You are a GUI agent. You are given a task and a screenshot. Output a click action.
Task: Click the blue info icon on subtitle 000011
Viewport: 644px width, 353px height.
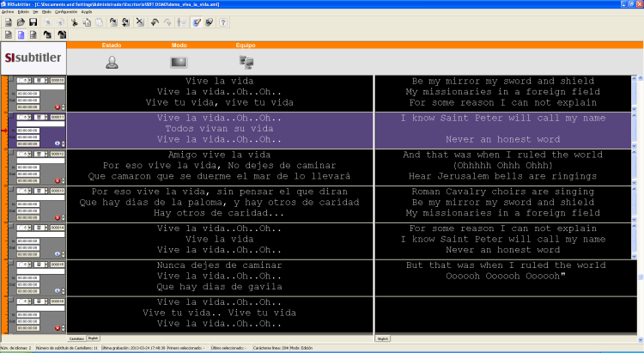click(57, 143)
